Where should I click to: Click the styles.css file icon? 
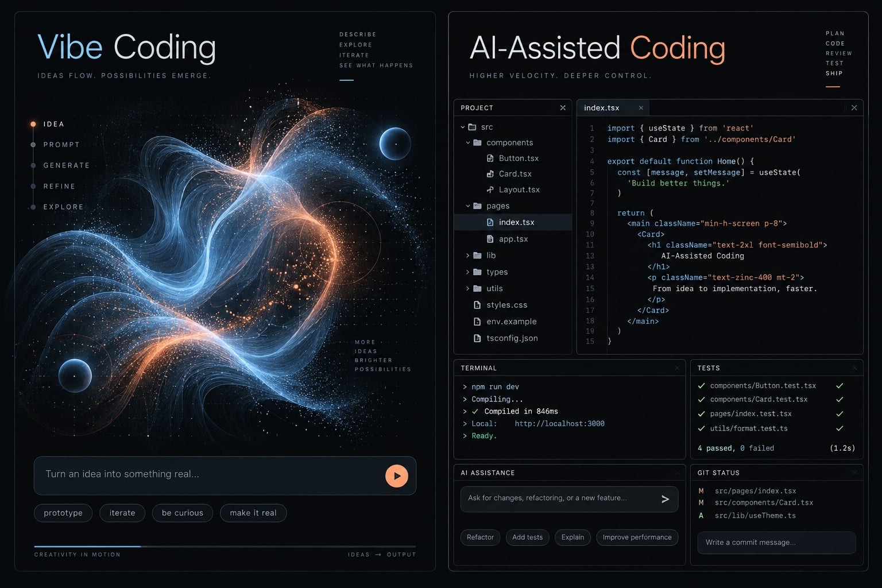point(477,305)
